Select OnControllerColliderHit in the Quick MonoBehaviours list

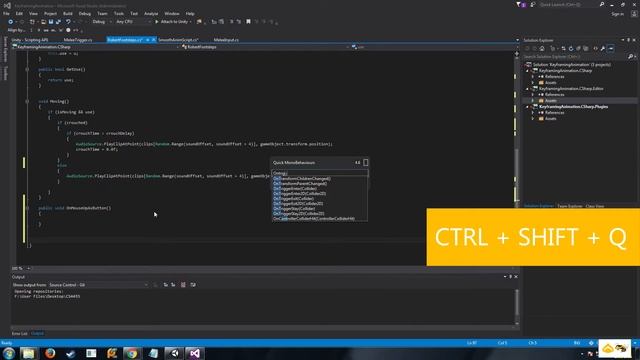click(x=313, y=219)
